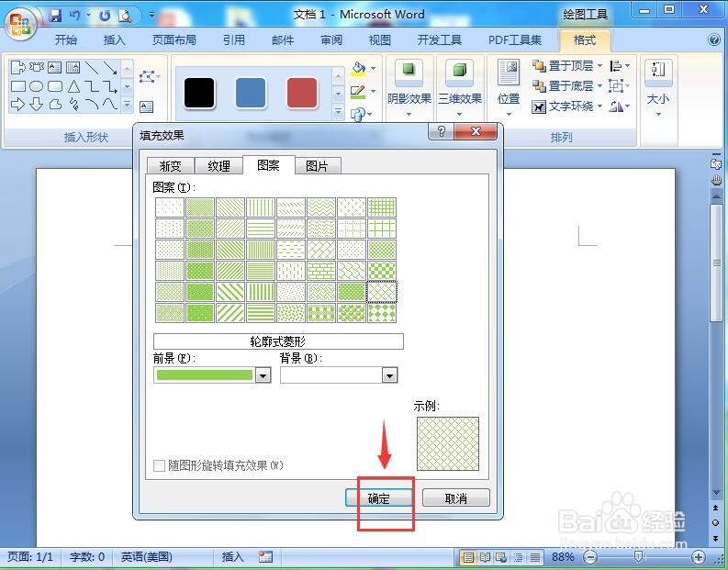Expand 3D effects dropdown
Screen dimensions: 728x570
point(459,114)
